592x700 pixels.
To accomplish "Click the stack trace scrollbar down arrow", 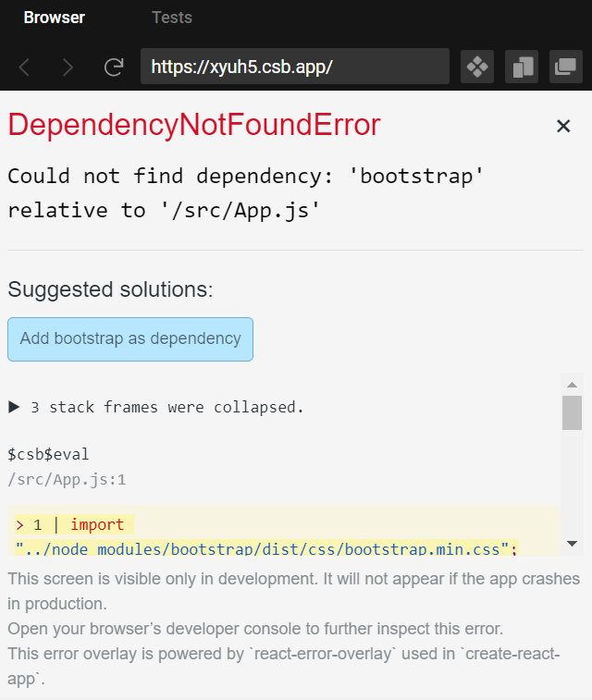I will pos(572,544).
